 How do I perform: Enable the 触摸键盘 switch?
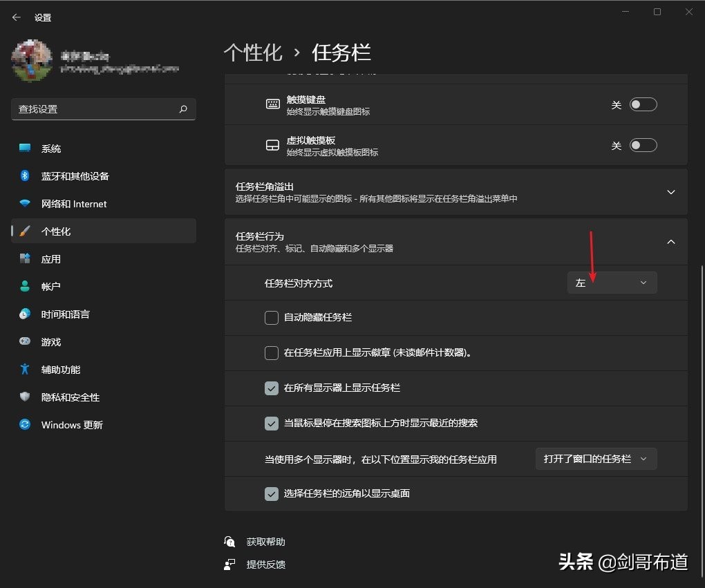click(x=643, y=104)
